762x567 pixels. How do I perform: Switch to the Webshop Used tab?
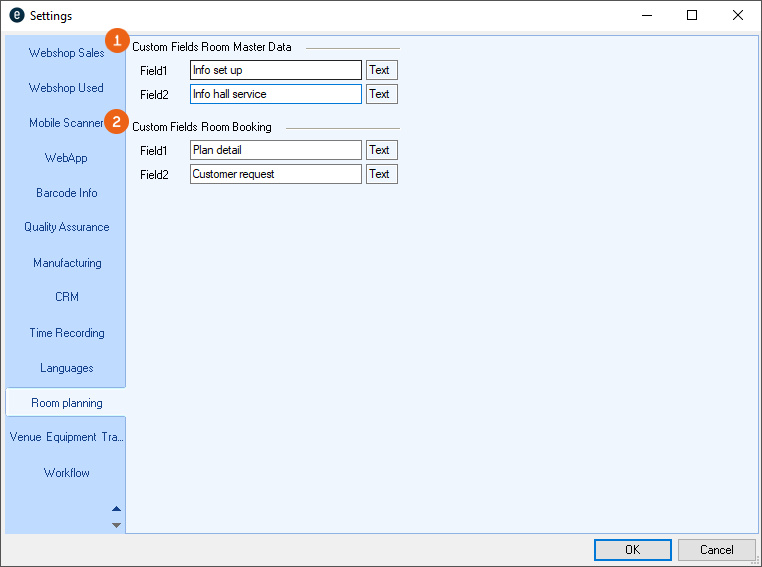click(66, 88)
